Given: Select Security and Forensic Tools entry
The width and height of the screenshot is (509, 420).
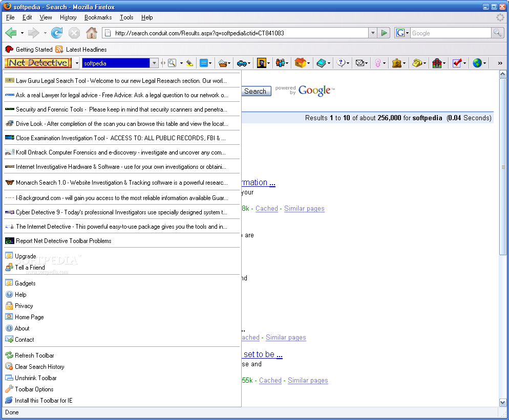Looking at the screenshot, I should click(122, 109).
